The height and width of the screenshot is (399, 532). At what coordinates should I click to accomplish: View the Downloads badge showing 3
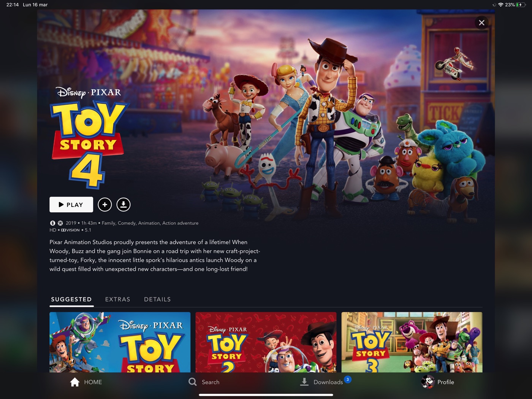click(347, 379)
